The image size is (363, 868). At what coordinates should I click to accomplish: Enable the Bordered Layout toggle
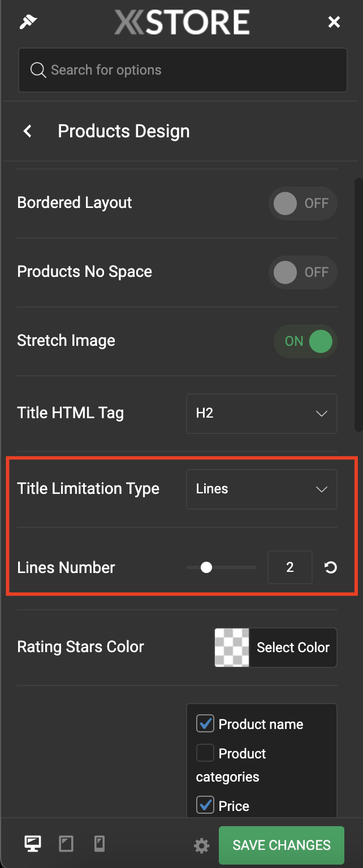tap(303, 203)
